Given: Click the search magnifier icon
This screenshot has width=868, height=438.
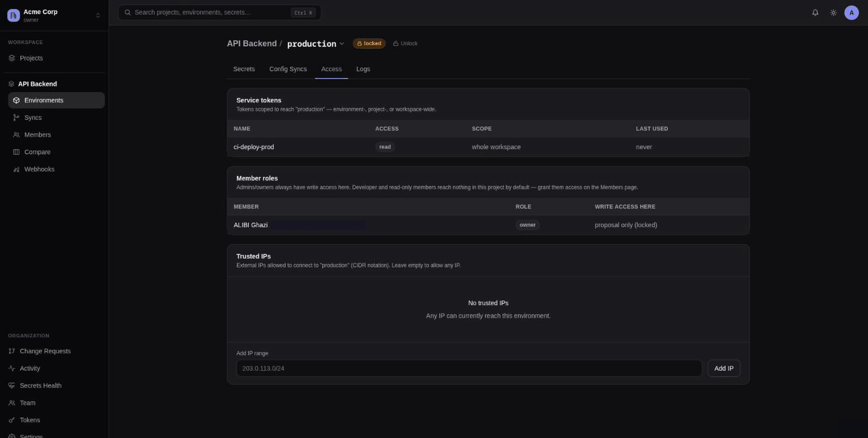Looking at the screenshot, I should click(x=128, y=12).
